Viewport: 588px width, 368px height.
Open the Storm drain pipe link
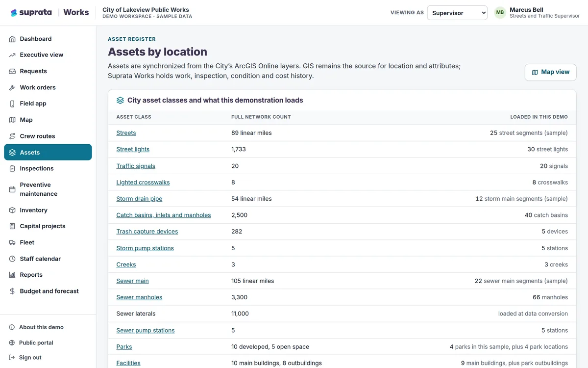click(139, 199)
